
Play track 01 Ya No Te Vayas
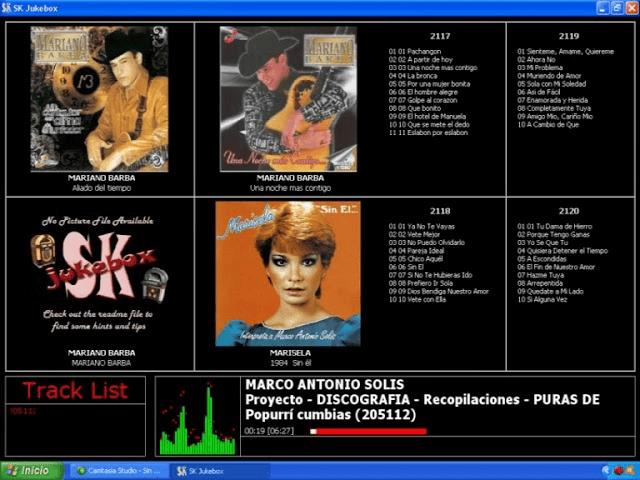[x=422, y=227]
